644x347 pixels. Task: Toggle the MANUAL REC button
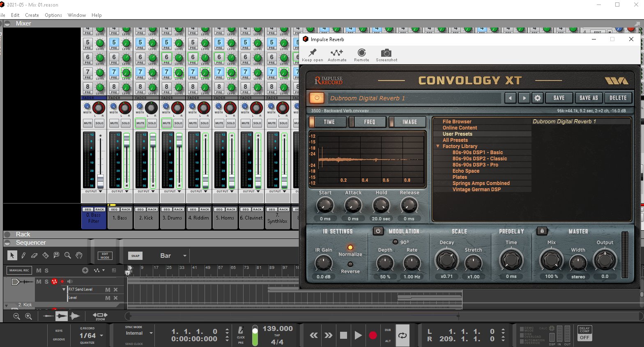click(19, 271)
